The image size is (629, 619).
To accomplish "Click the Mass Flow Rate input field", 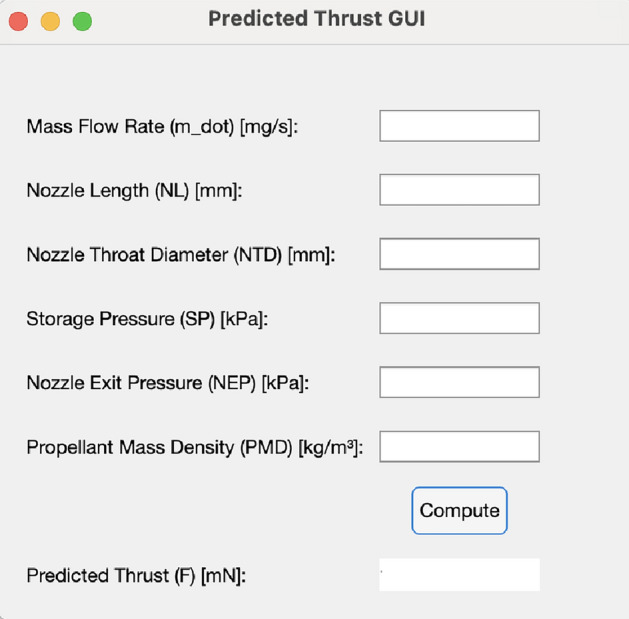I will 459,126.
